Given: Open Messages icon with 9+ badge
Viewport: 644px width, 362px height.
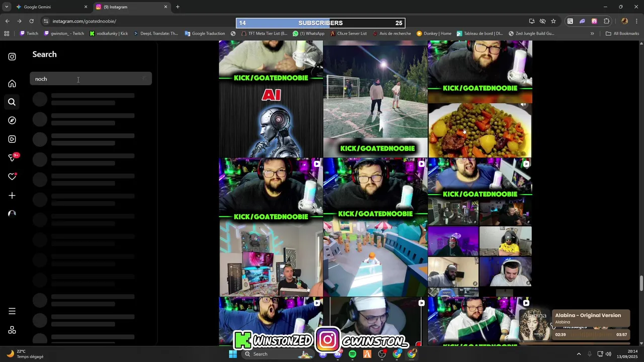Looking at the screenshot, I should pyautogui.click(x=13, y=157).
